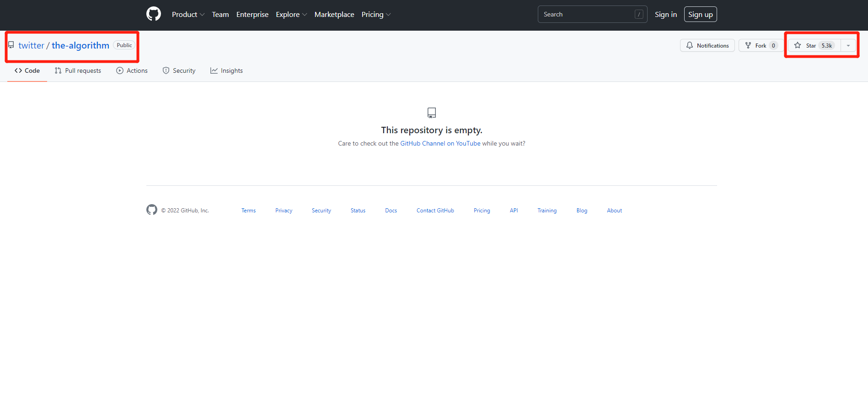
Task: Open the star list dropdown arrow
Action: (848, 45)
